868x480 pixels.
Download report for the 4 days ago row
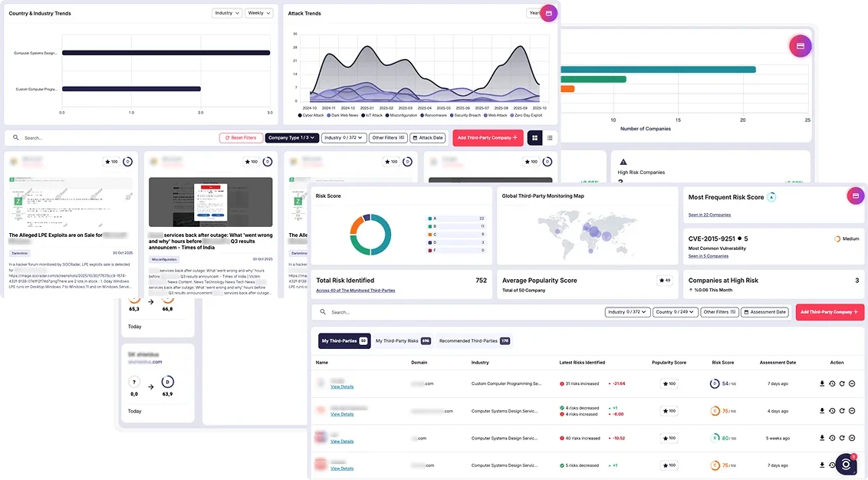pos(822,411)
